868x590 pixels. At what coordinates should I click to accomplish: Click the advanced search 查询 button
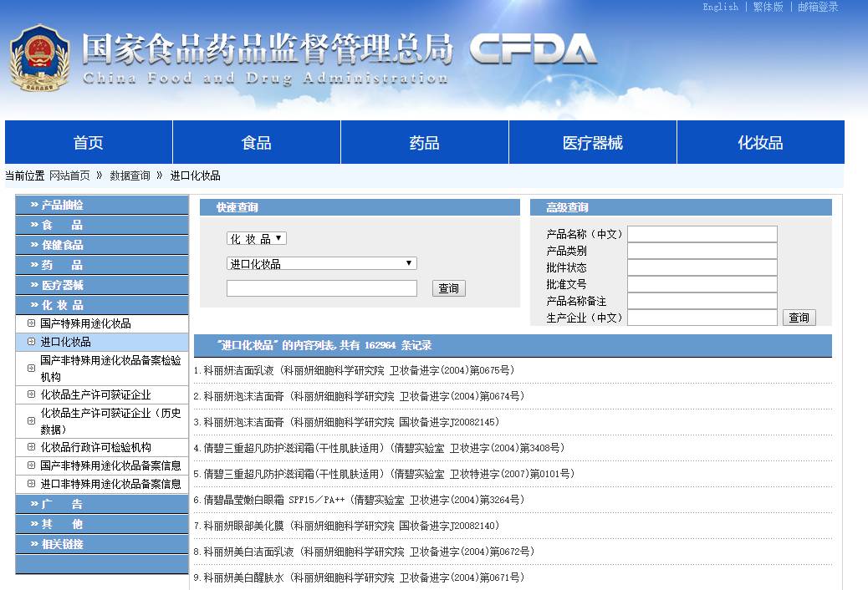point(799,317)
